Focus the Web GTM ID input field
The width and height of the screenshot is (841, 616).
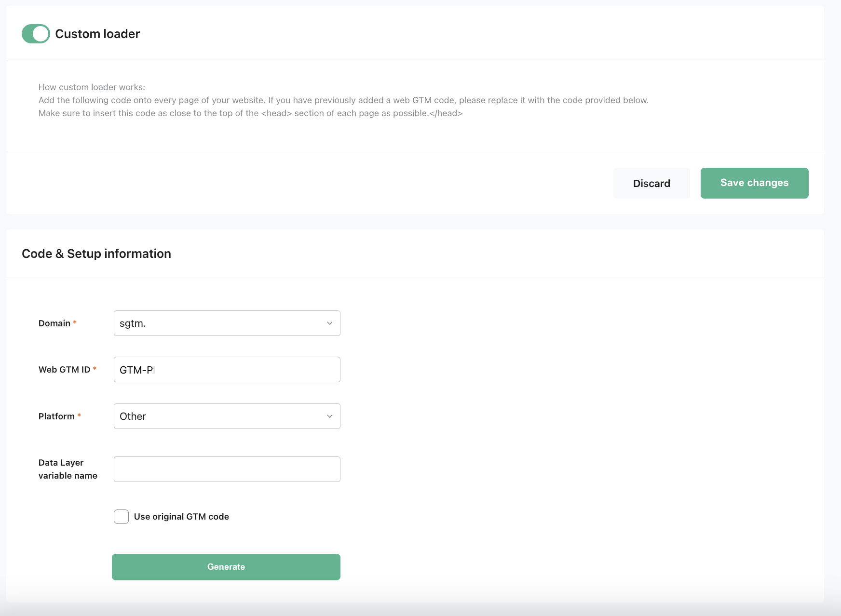(x=227, y=370)
